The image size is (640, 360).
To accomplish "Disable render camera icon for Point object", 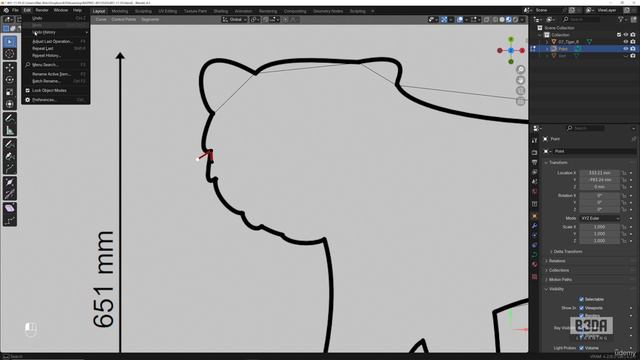I will [633, 49].
